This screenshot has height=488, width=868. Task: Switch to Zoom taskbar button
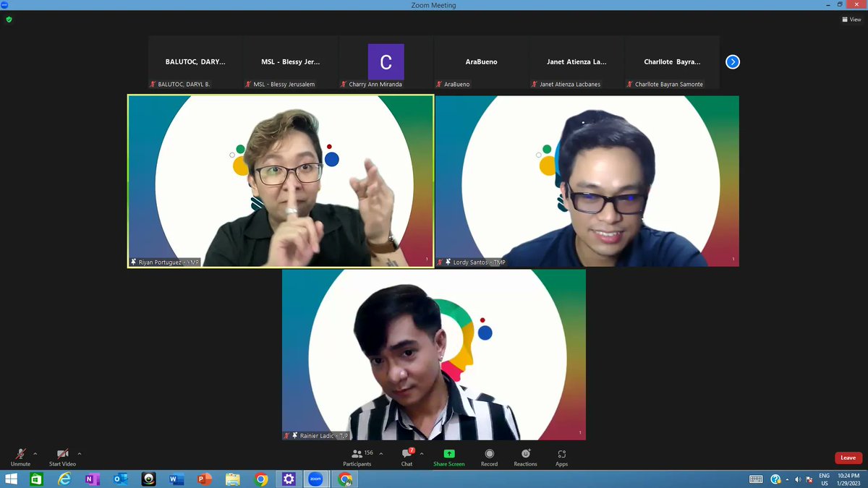tap(316, 479)
